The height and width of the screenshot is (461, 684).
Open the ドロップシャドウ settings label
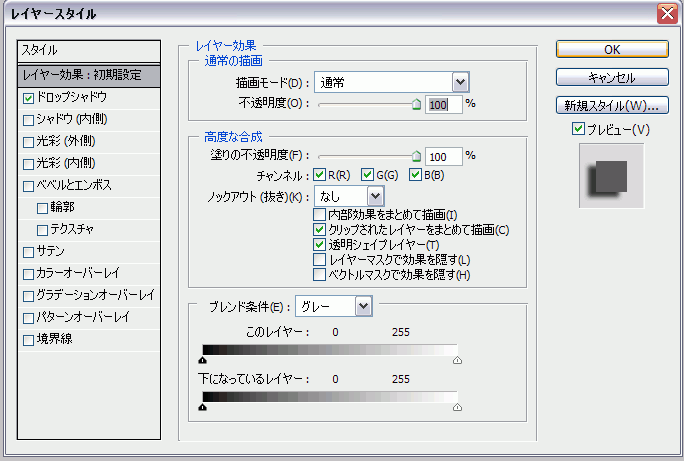72,97
